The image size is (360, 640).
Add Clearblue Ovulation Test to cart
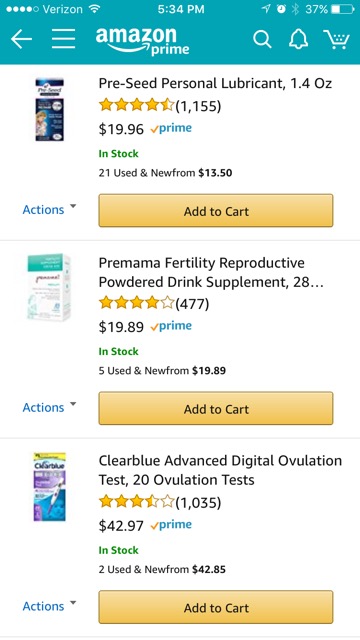[x=216, y=607]
